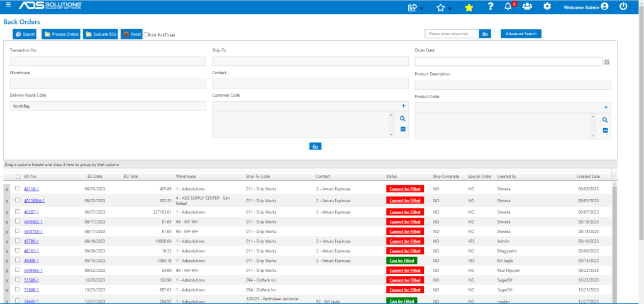Click the Delivery Route Code field with NorthBay
This screenshot has height=304, width=644.
coord(108,106)
